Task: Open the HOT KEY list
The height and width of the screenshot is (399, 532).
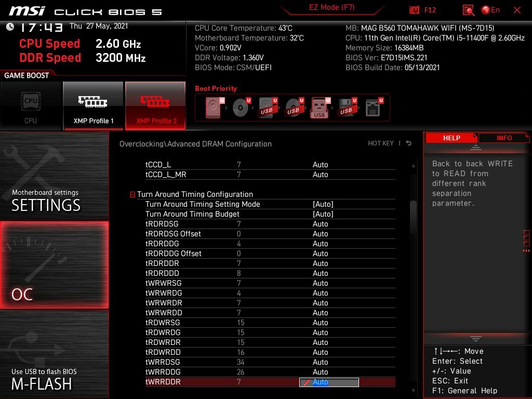Action: click(381, 143)
